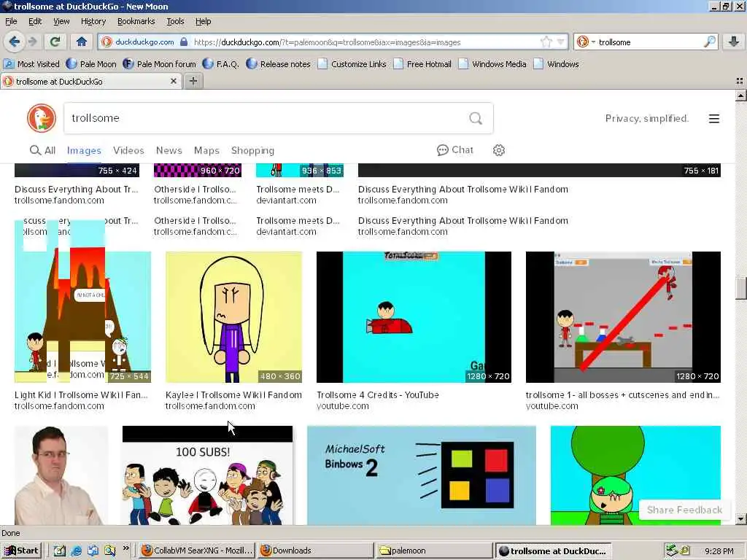Open the man with glasses photo thumbnail
Viewport: 747px width, 560px height.
point(61,475)
